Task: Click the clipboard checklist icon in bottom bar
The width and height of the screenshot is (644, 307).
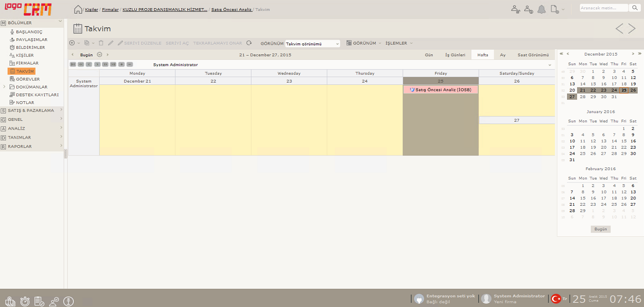Action: click(39, 301)
